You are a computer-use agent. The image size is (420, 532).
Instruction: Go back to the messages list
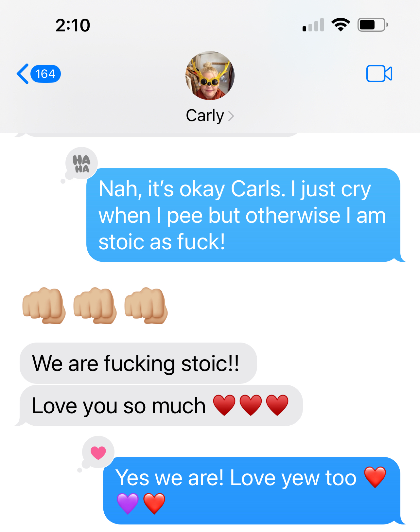click(x=23, y=74)
